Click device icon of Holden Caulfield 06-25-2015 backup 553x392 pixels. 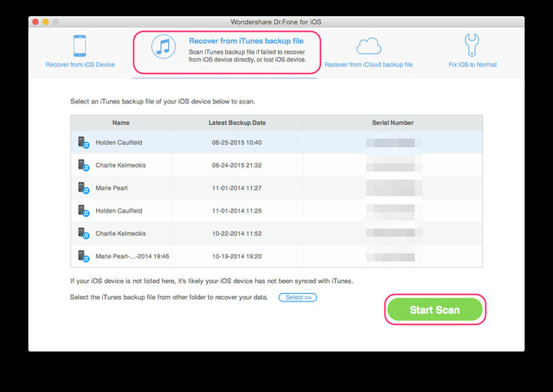pos(84,142)
